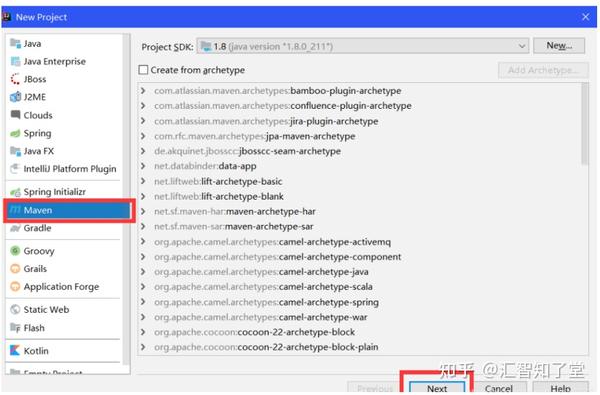Close the New Project dialog

[585, 17]
